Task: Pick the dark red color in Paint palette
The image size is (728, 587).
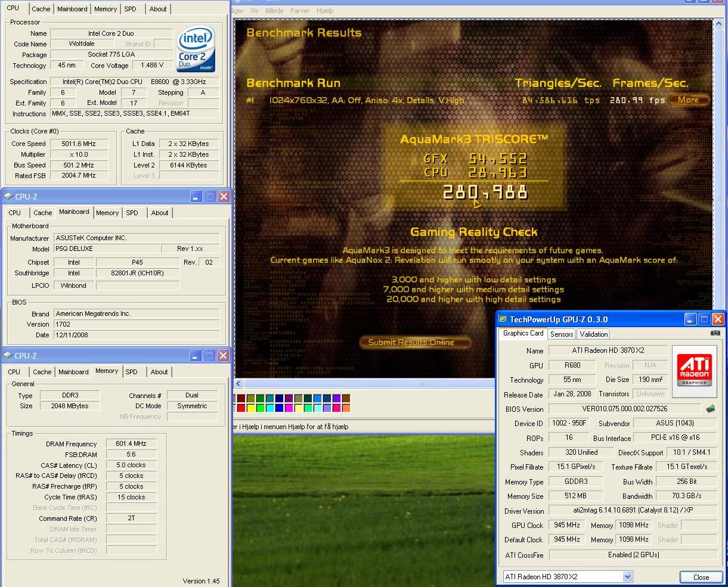Action: (241, 398)
